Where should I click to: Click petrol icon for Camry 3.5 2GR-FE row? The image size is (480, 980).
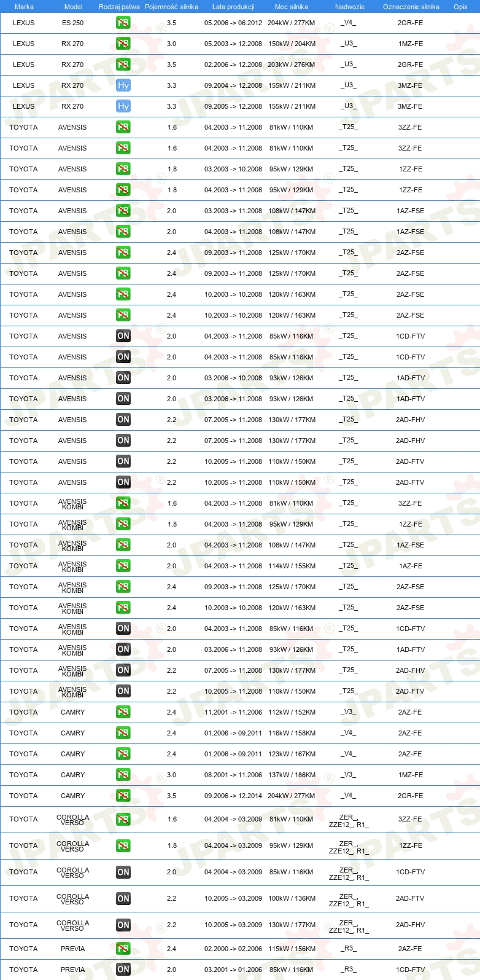pos(123,796)
